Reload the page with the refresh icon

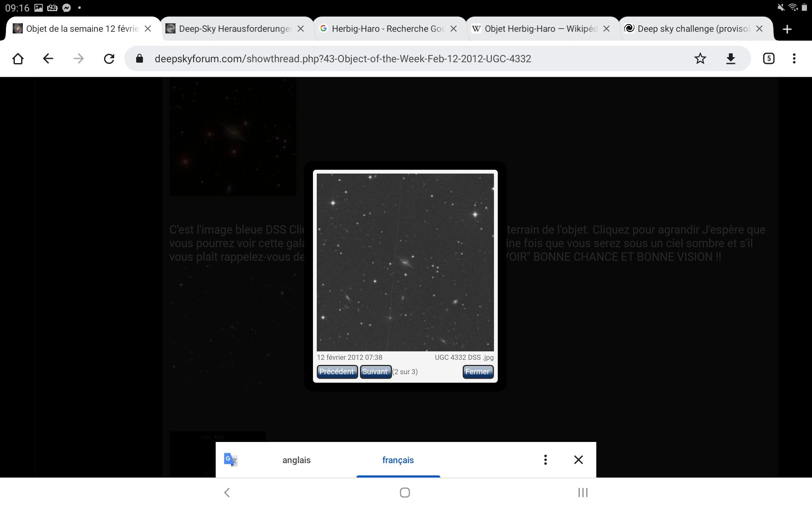click(x=109, y=58)
